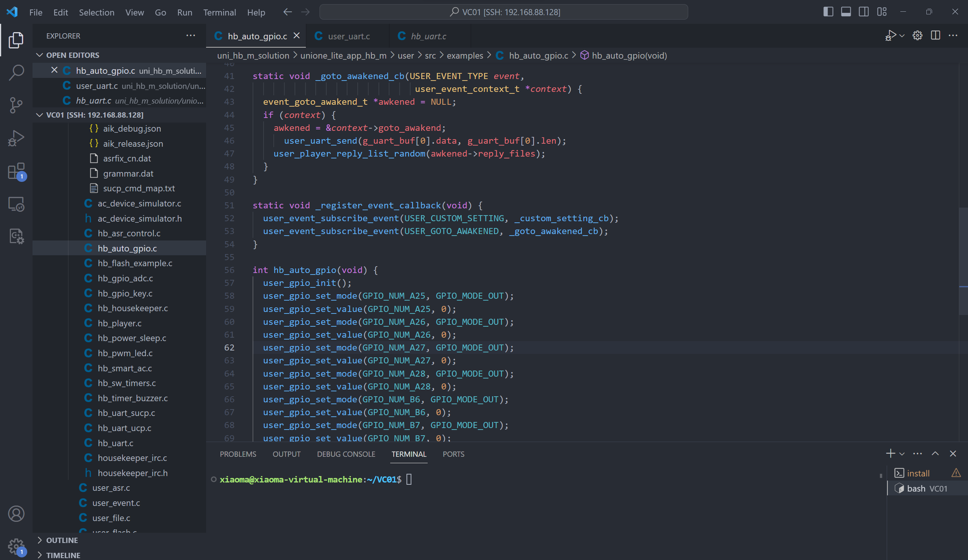Open breadcrumb segment examples
The image size is (968, 560).
point(465,56)
